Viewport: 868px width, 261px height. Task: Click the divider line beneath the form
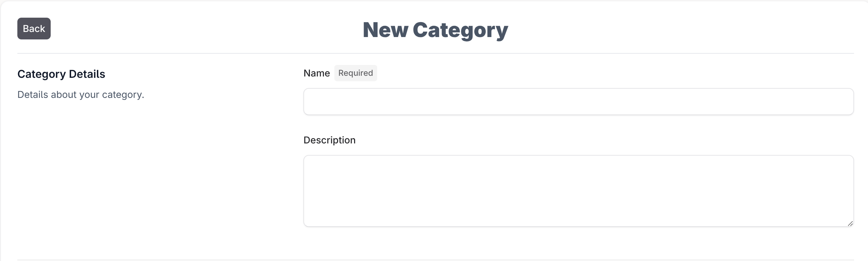click(435, 260)
